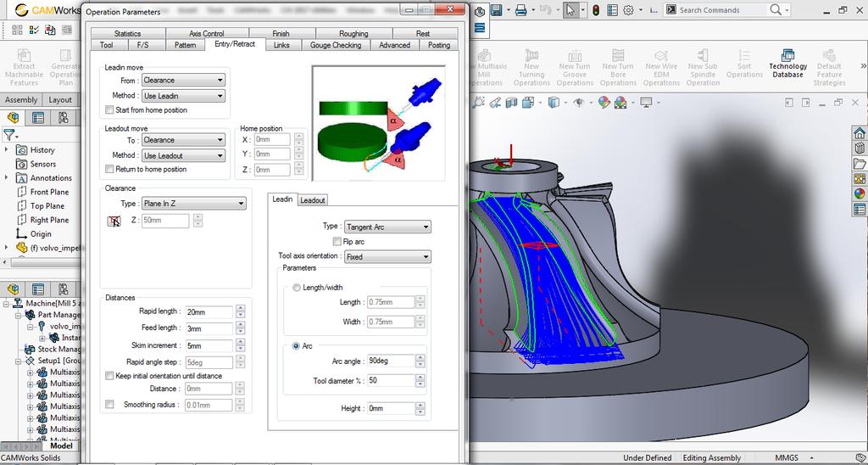Image resolution: width=868 pixels, height=465 pixels.
Task: Click the Default Feature Strategies icon
Action: (x=829, y=56)
